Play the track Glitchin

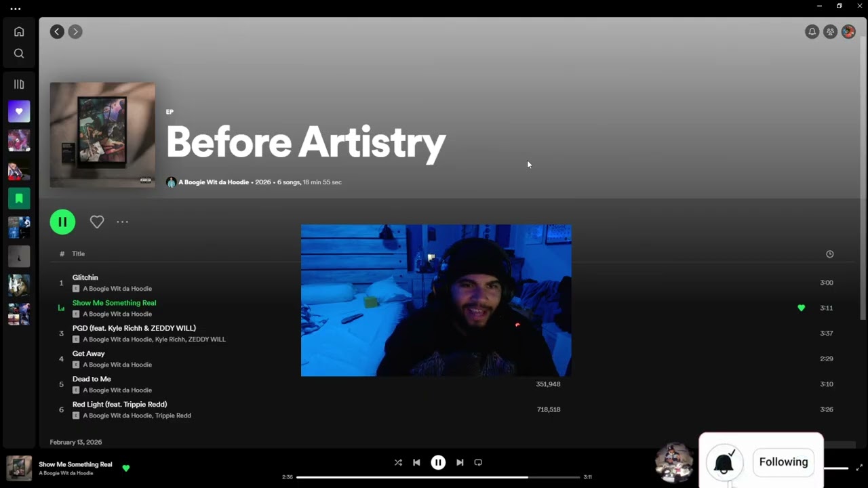(85, 277)
